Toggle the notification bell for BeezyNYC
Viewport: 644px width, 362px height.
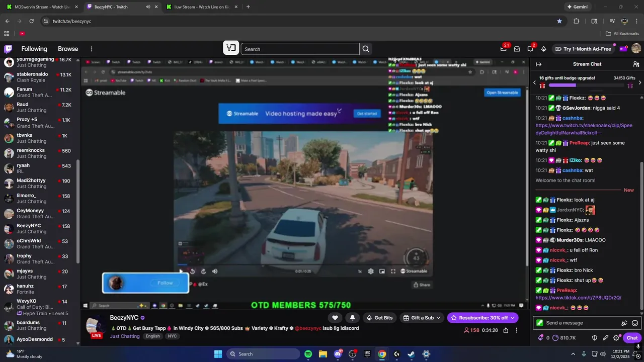pos(352,318)
